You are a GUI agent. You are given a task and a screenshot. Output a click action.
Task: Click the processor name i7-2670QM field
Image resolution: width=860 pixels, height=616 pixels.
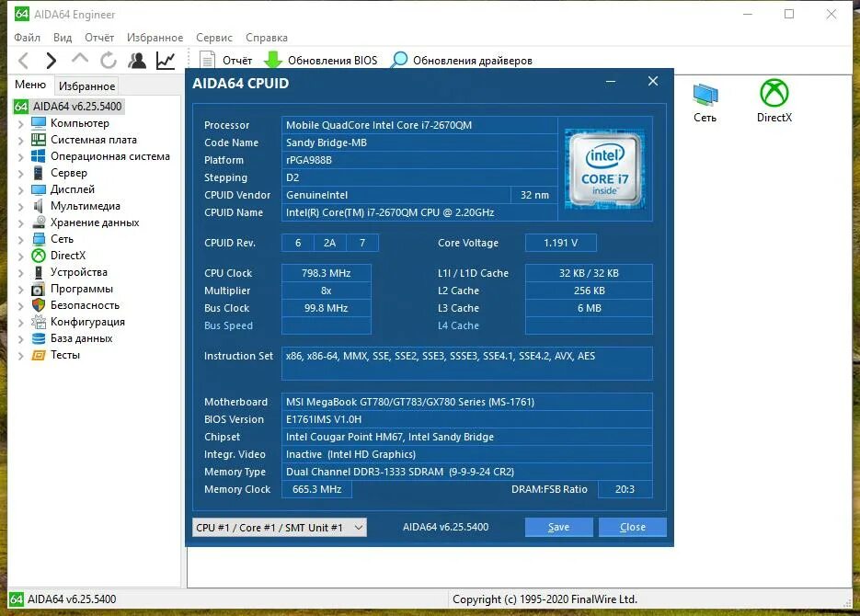(x=419, y=125)
